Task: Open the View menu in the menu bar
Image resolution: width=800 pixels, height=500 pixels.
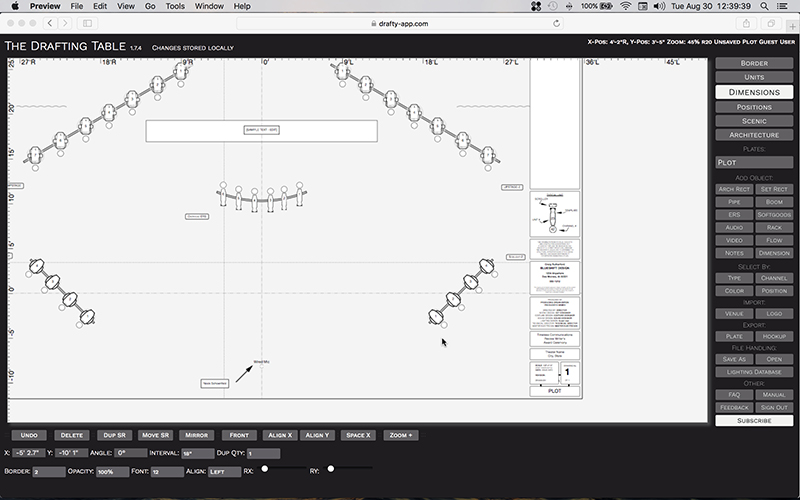Action: click(125, 6)
